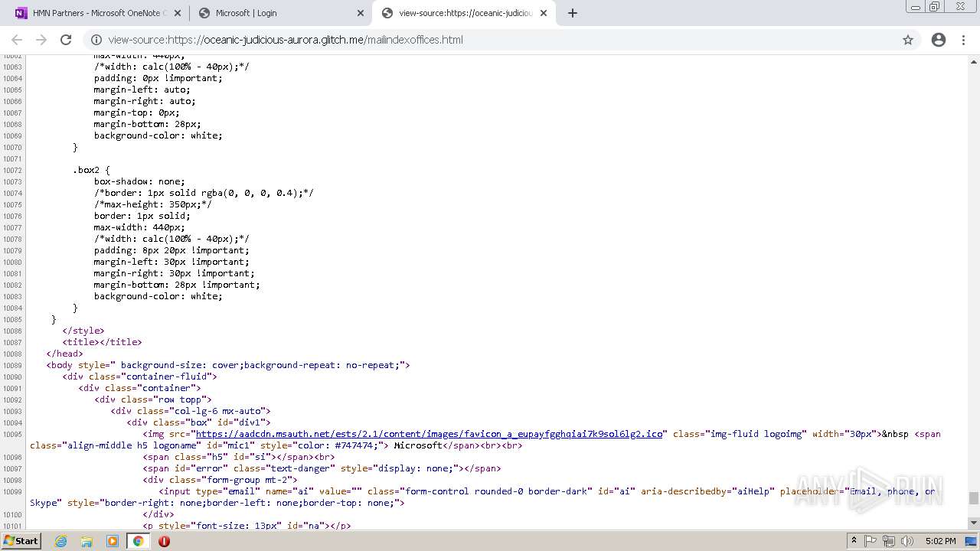Open Windows Media Player from taskbar

pyautogui.click(x=113, y=541)
